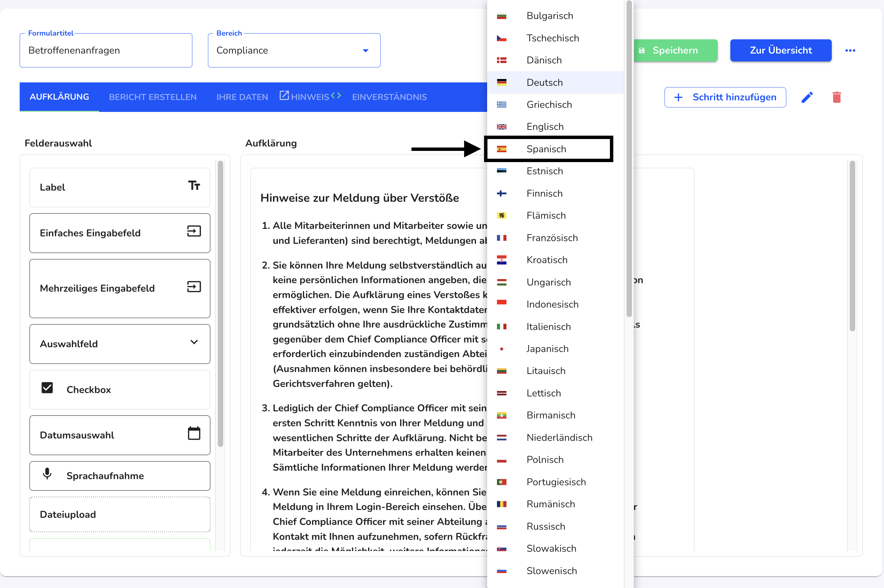Select Lettisch from language list
The width and height of the screenshot is (884, 588).
tap(555, 393)
